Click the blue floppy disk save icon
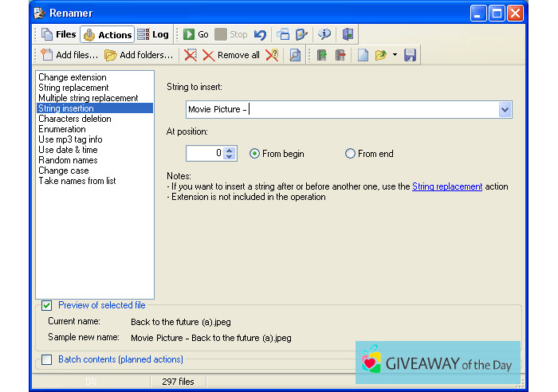 (x=410, y=55)
